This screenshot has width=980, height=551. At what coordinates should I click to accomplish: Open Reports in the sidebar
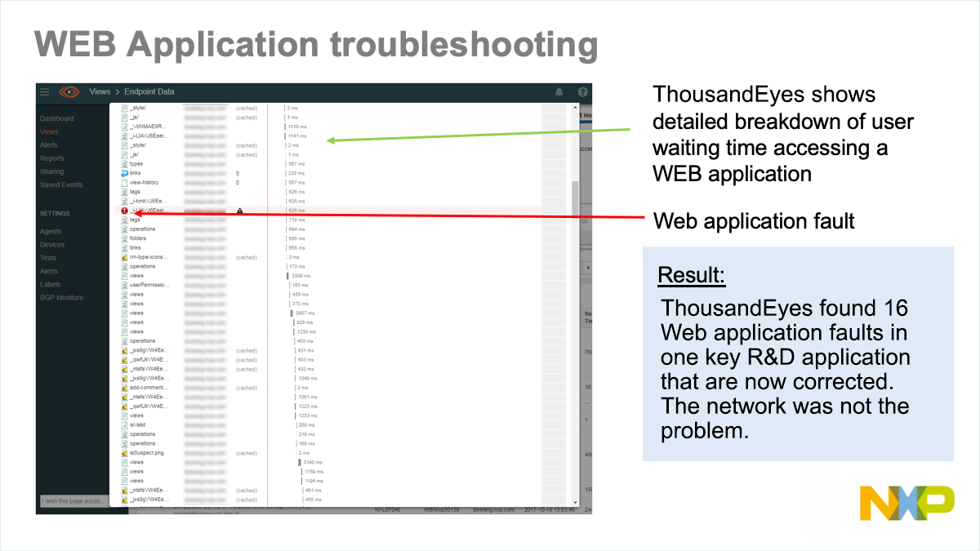(51, 158)
